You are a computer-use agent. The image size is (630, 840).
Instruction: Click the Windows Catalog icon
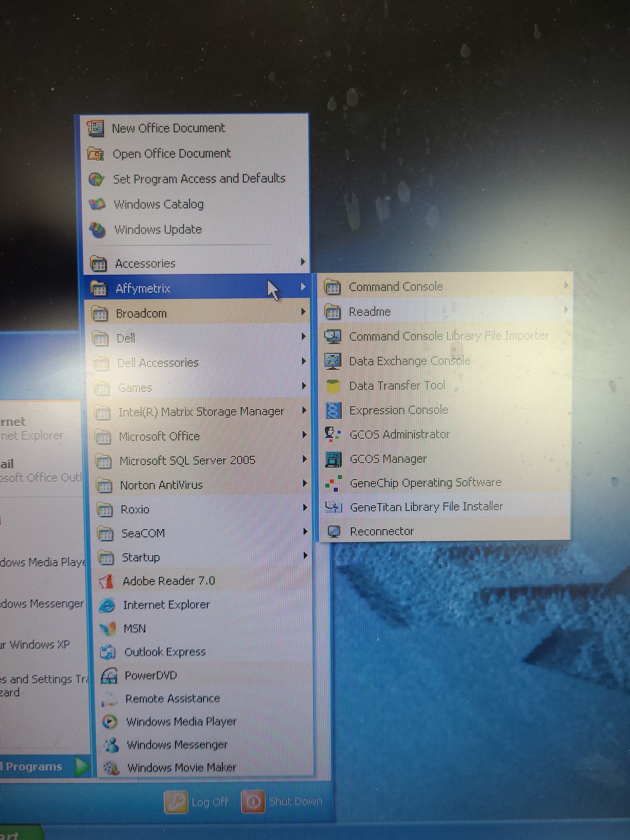tap(97, 204)
